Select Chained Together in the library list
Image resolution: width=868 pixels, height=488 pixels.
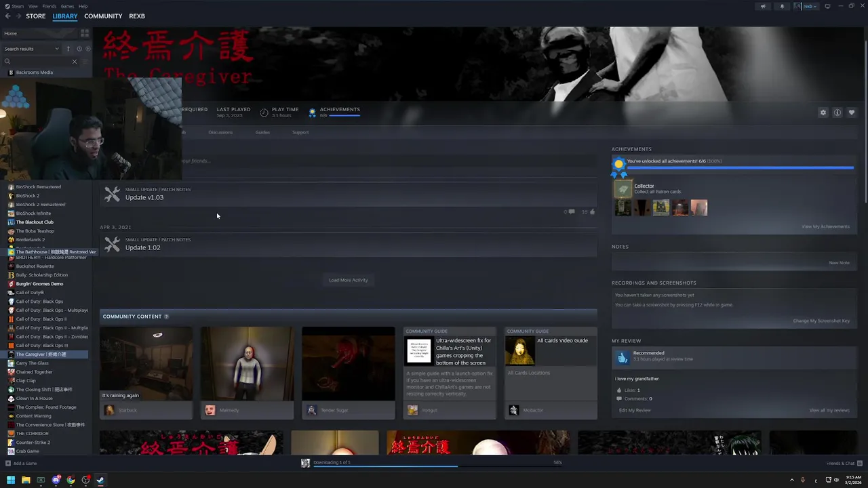pyautogui.click(x=34, y=372)
